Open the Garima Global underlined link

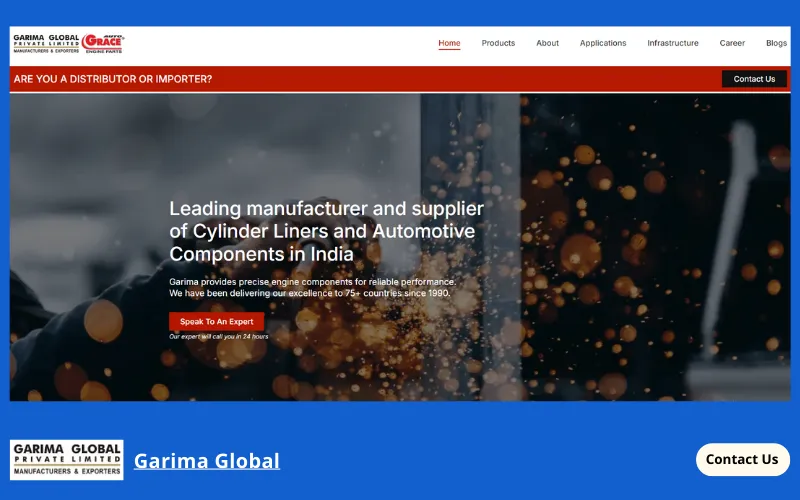(207, 461)
